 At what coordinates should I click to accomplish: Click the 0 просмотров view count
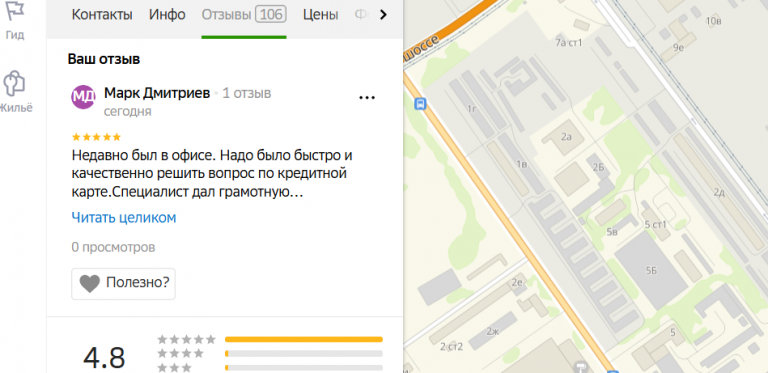(x=113, y=247)
